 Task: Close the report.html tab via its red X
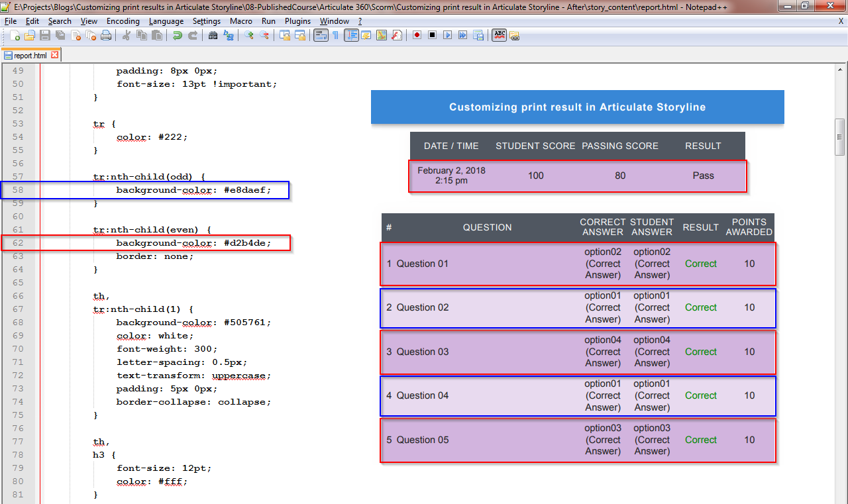54,56
